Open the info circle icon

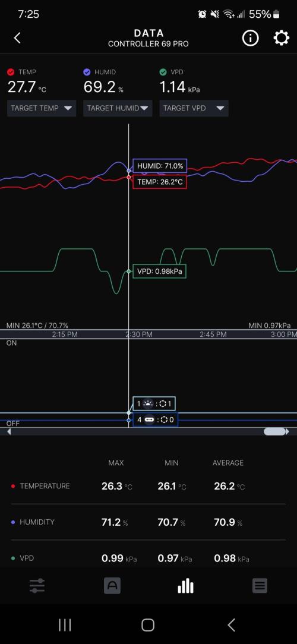[x=250, y=38]
